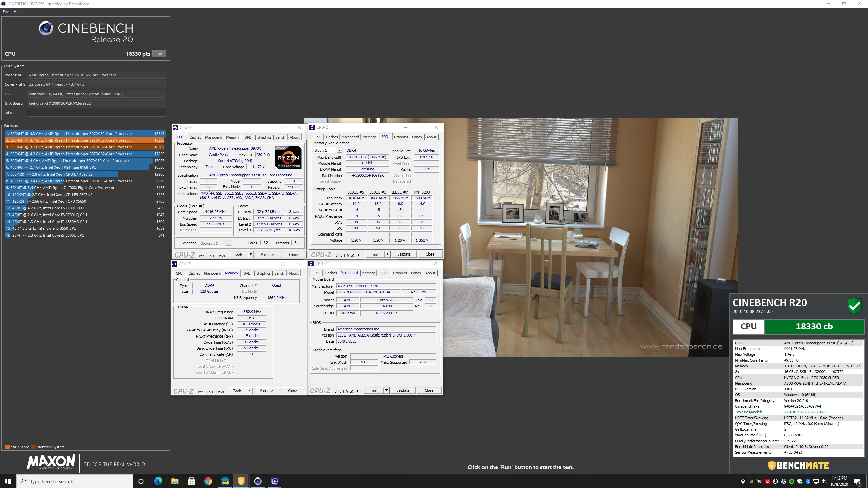Click Close in the SPD tab window
Screen dimensions: 868x488
tap(430, 254)
